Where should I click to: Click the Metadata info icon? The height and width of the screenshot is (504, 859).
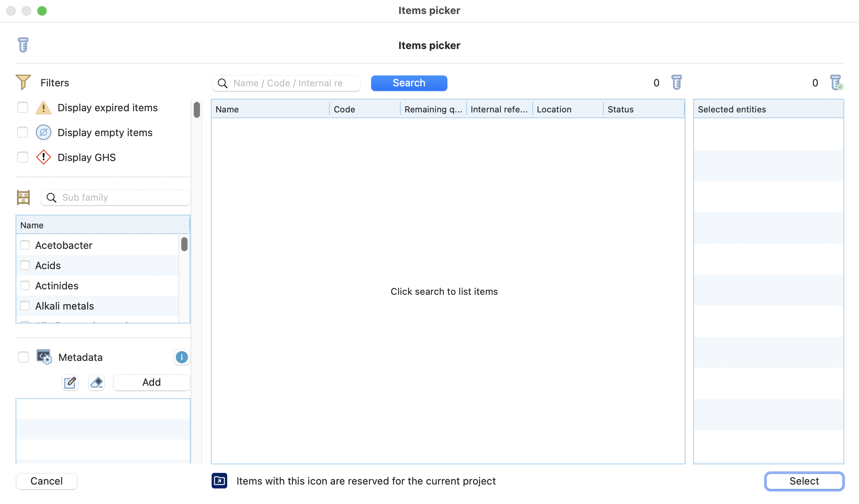[x=182, y=357]
